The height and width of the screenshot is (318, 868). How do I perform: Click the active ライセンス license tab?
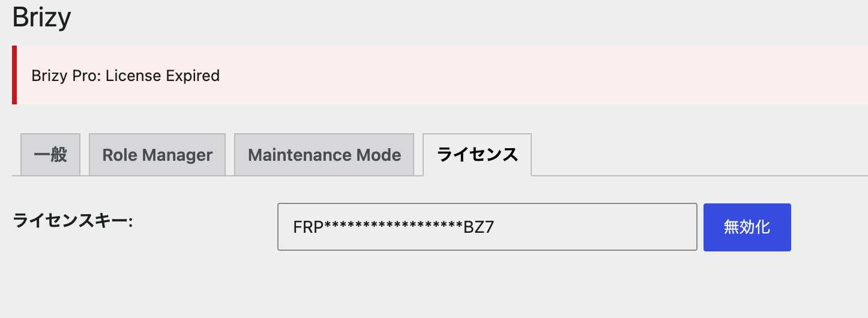coord(477,155)
